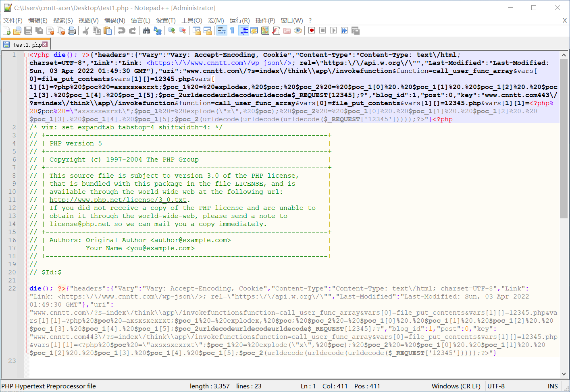Image resolution: width=570 pixels, height=392 pixels.
Task: Click the Copy toolbar icon
Action: (x=97, y=31)
